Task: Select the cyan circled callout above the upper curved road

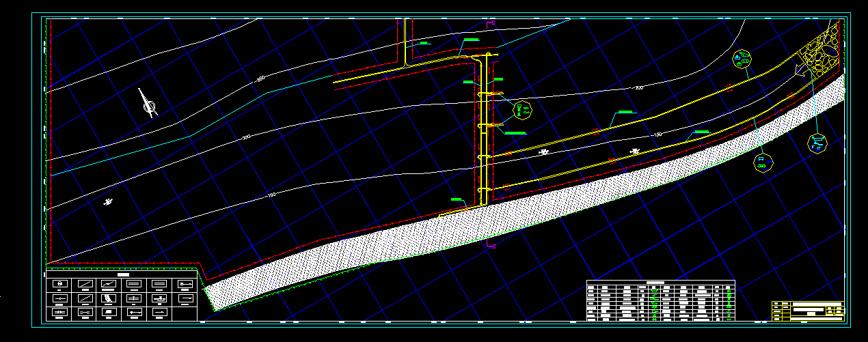Action: coord(742,59)
